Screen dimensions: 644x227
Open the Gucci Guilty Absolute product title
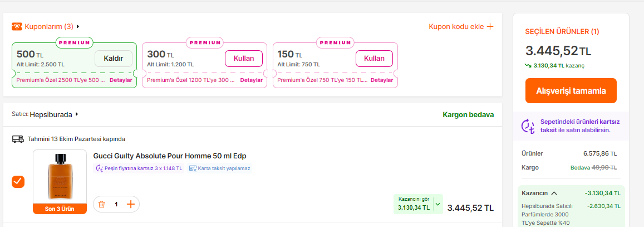coord(169,156)
